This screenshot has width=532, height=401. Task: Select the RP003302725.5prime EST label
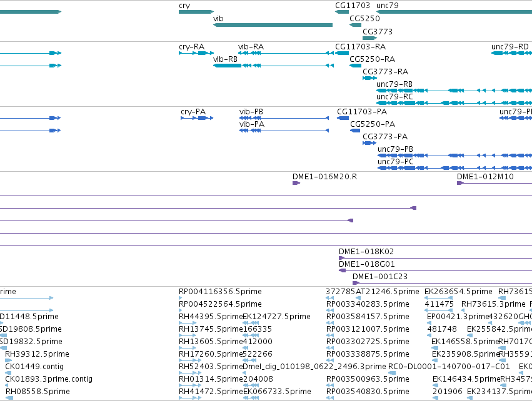coord(368,342)
